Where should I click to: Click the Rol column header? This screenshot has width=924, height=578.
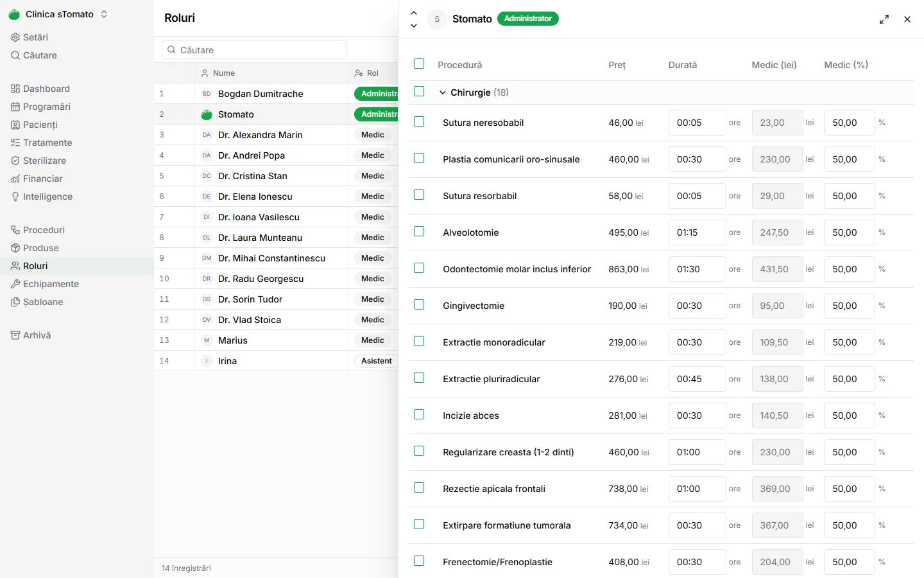[372, 73]
